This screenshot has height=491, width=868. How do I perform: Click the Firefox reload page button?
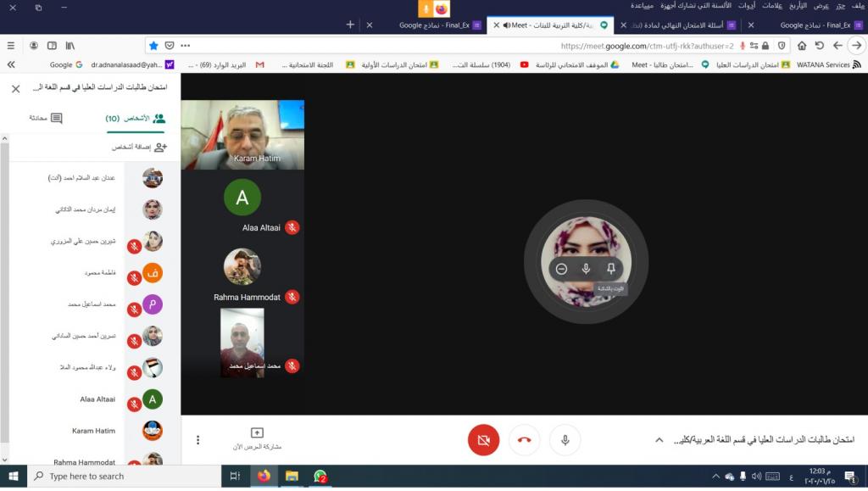pos(819,45)
